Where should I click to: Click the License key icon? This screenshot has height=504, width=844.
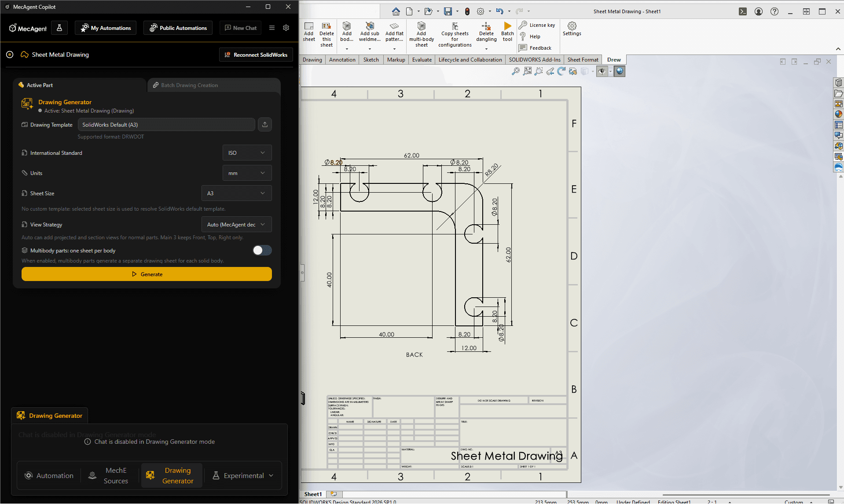523,25
